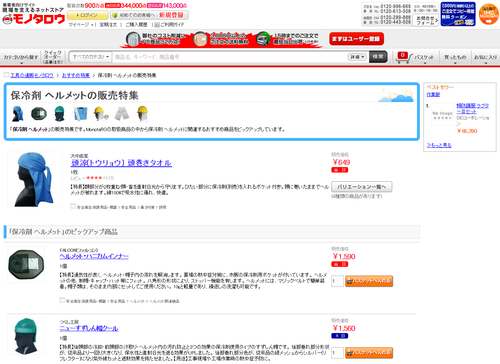Open the お問合せフォーム button
The width and height of the screenshot is (500, 364).
(425, 21)
